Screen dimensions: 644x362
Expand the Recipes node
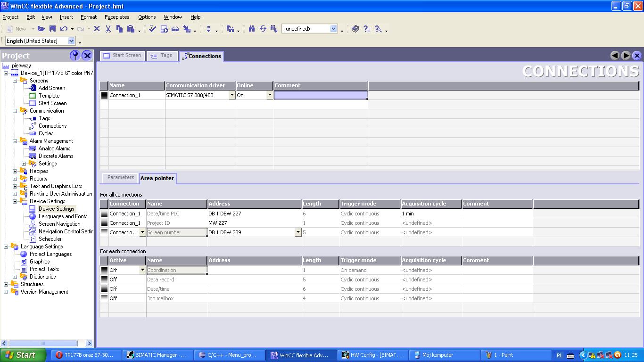click(x=15, y=171)
